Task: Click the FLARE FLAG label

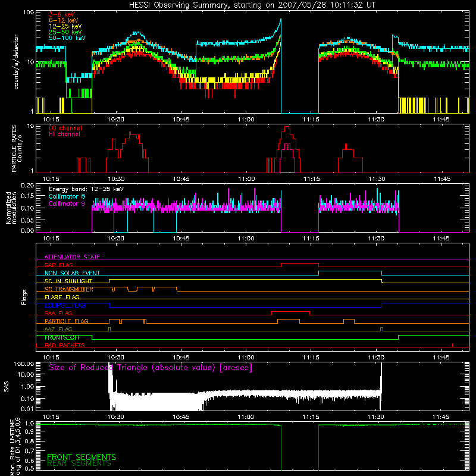Action: tap(62, 297)
